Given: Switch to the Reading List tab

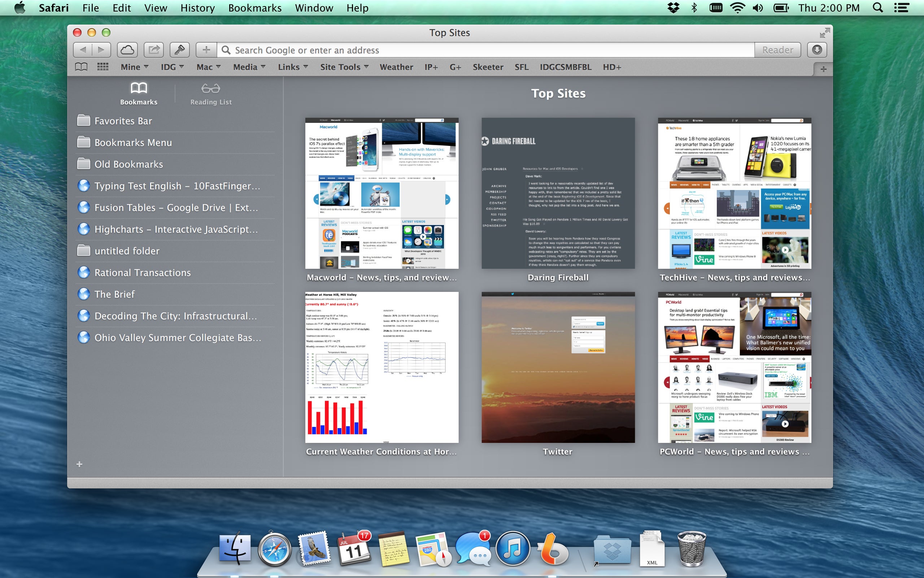Looking at the screenshot, I should click(211, 94).
